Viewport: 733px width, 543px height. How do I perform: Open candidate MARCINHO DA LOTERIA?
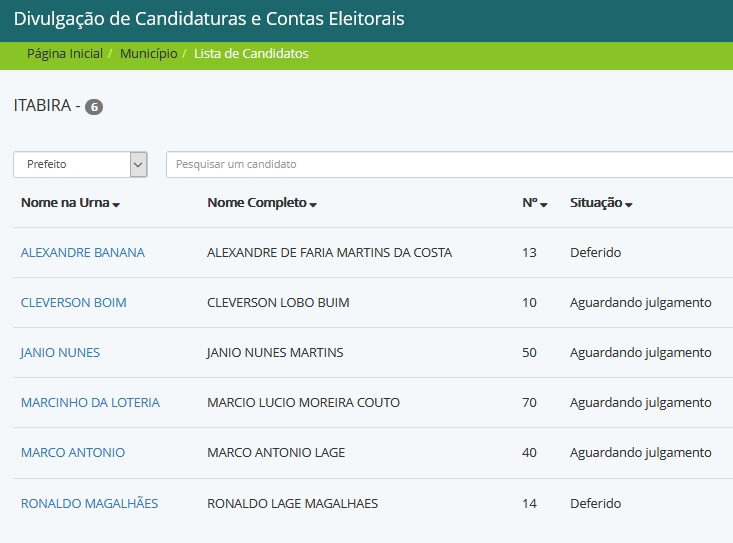(90, 402)
